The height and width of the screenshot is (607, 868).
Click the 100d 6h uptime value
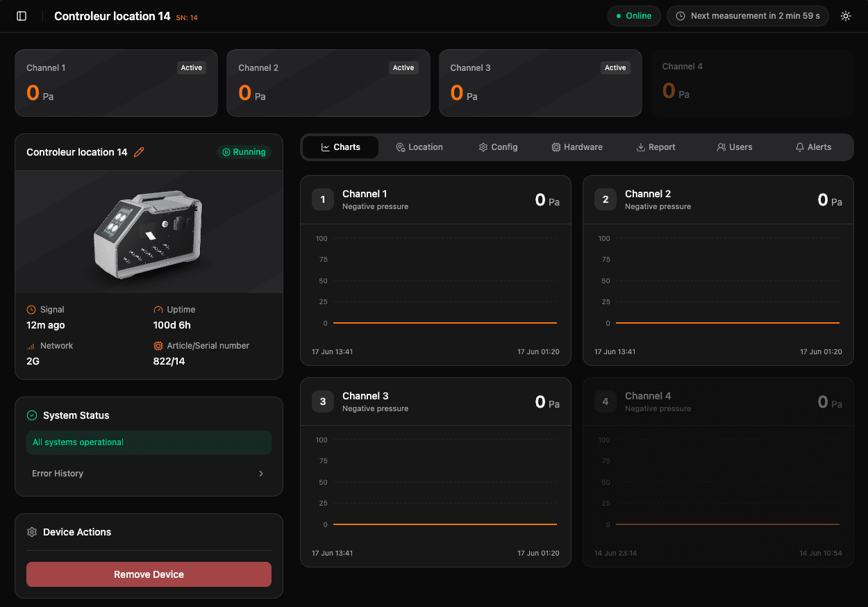(172, 325)
